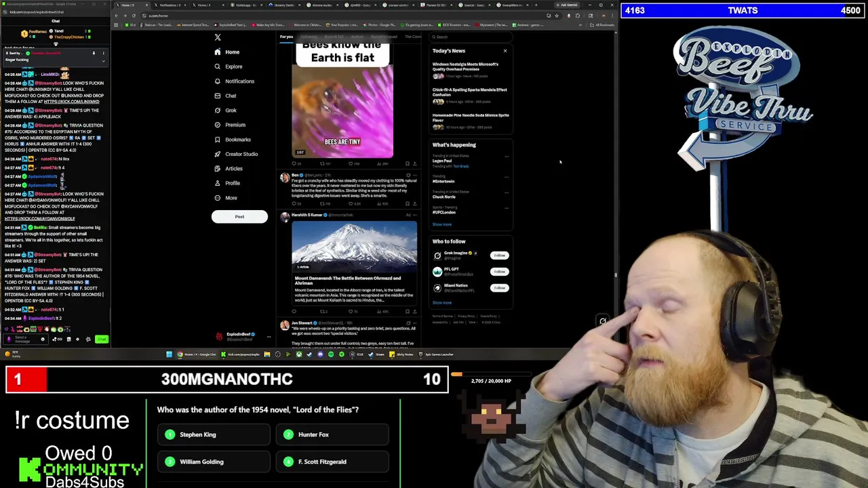Viewport: 868px width, 488px height.
Task: Open Spotify from the taskbar
Action: 331,354
